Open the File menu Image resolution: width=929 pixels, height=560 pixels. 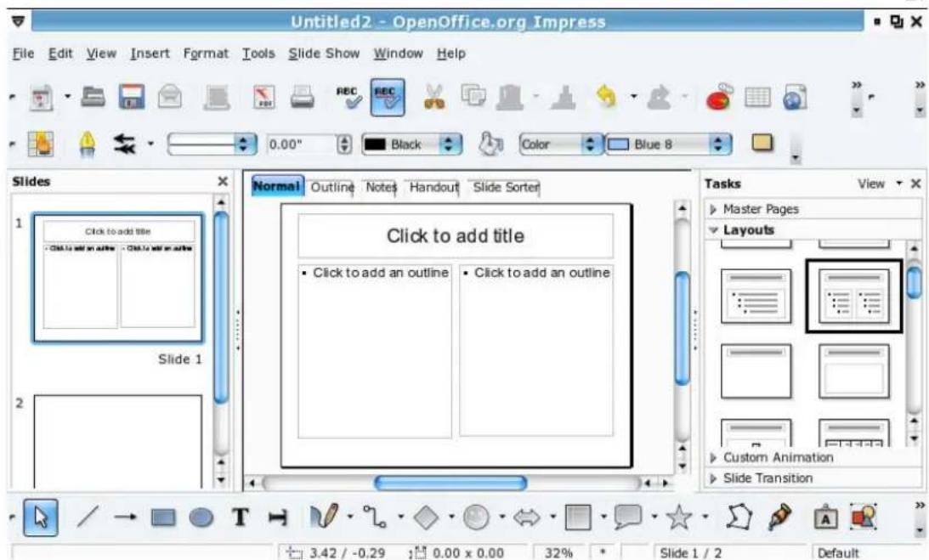pos(23,54)
